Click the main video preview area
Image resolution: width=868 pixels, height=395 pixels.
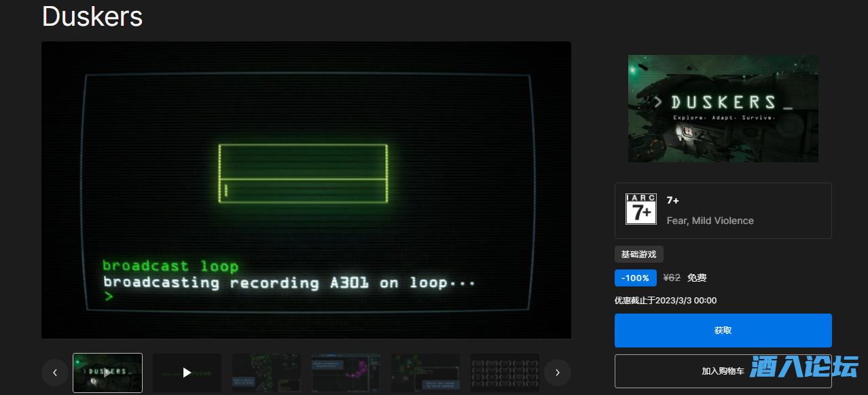click(x=306, y=190)
